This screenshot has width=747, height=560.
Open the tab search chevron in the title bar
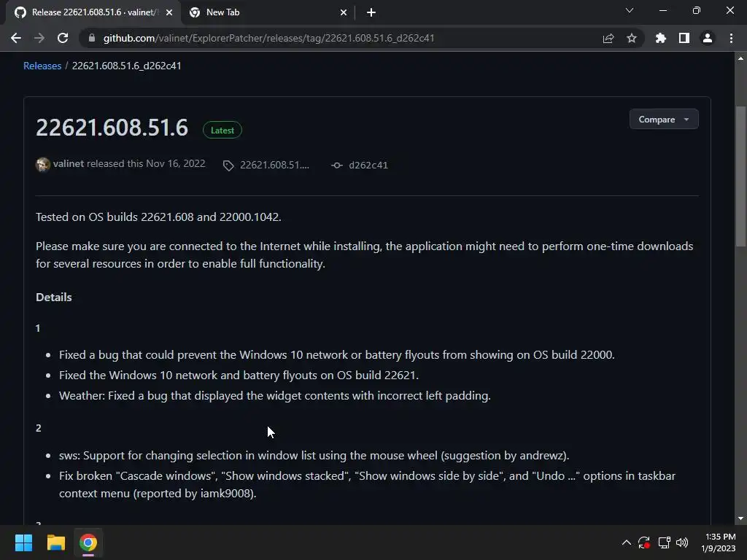pos(630,10)
